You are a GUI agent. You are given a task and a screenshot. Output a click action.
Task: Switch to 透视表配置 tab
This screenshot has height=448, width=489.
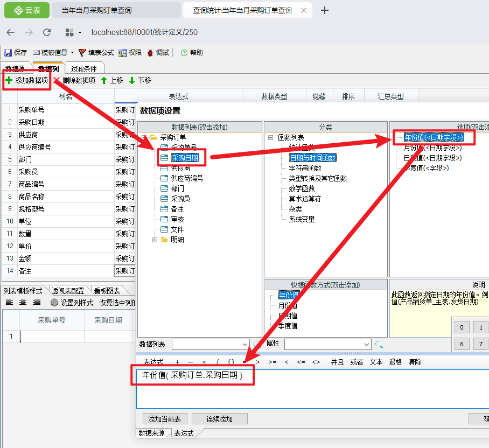68,291
